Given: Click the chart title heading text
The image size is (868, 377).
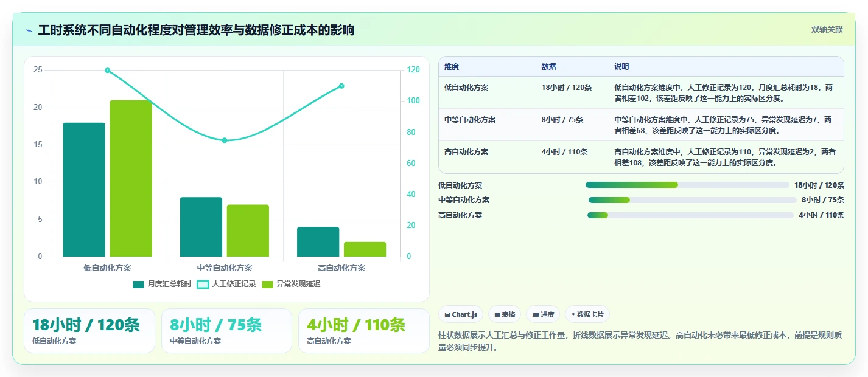Looking at the screenshot, I should coord(196,30).
